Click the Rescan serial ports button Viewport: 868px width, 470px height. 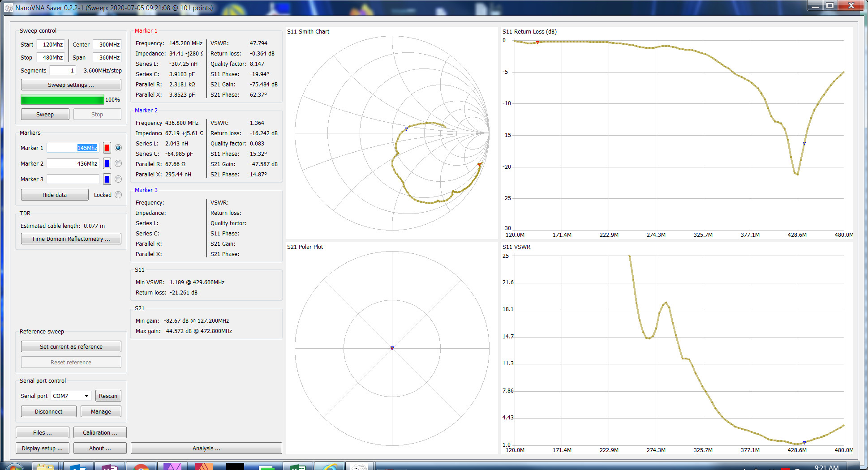[108, 396]
